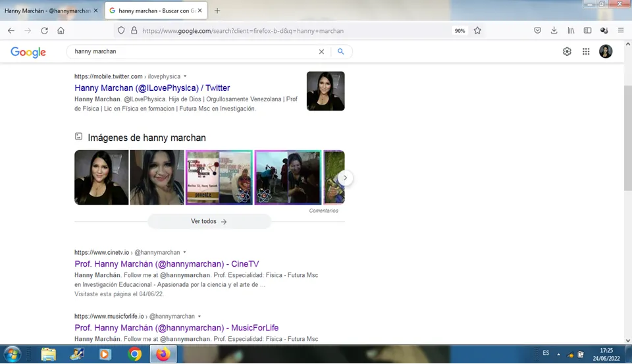Open File Explorer from the taskbar
632x364 pixels.
(x=48, y=354)
